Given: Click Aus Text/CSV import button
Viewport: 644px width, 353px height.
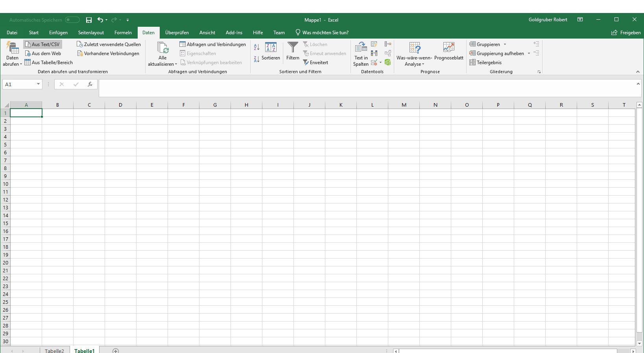Looking at the screenshot, I should [42, 44].
